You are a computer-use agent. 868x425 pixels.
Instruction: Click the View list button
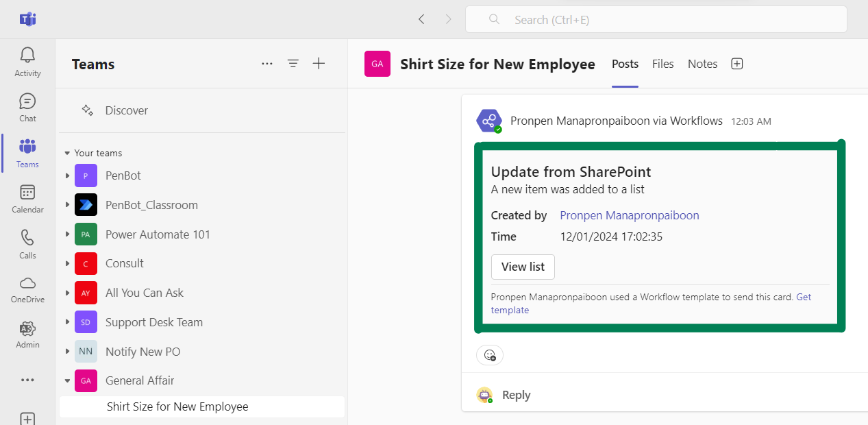tap(523, 267)
